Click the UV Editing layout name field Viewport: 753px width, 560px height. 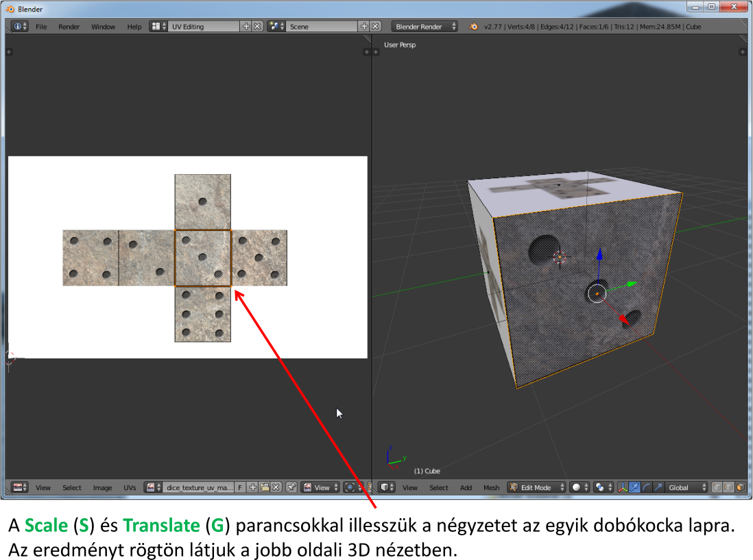coord(204,27)
